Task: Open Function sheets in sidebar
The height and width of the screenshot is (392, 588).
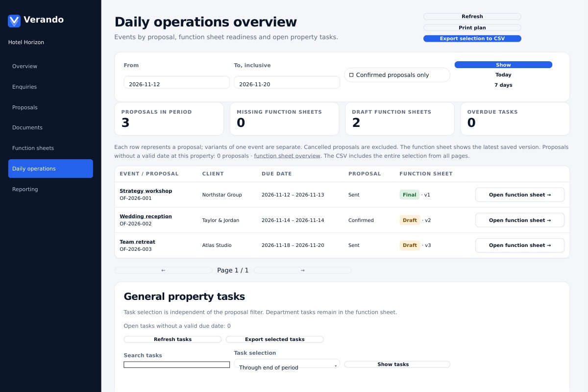Action: 50,148
